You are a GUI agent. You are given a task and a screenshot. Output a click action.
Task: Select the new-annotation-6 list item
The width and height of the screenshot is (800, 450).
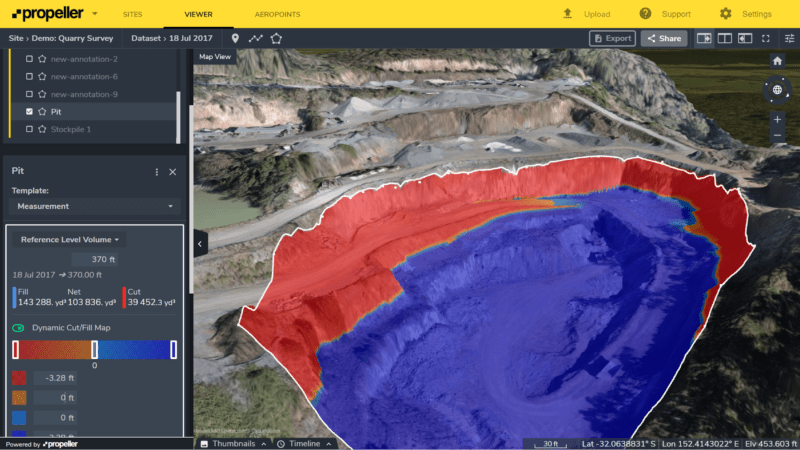[x=93, y=77]
